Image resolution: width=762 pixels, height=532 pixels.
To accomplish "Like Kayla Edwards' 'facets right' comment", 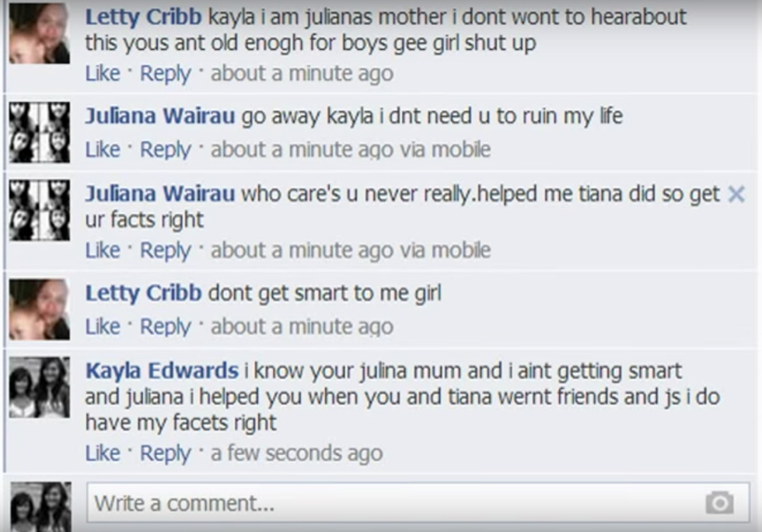I will (x=103, y=453).
